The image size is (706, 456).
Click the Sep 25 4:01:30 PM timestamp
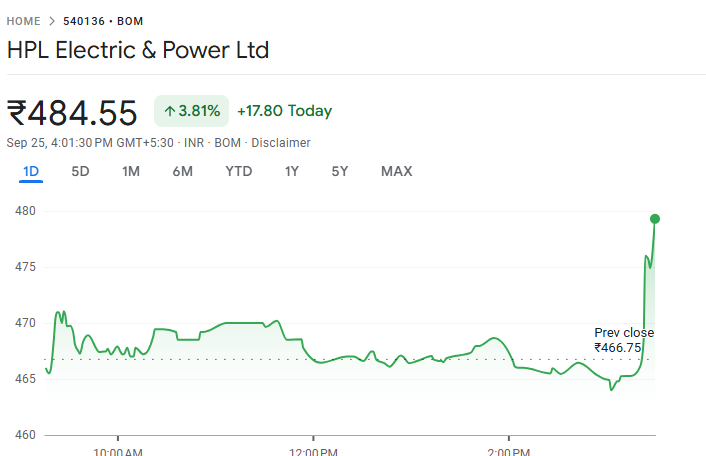pos(90,143)
